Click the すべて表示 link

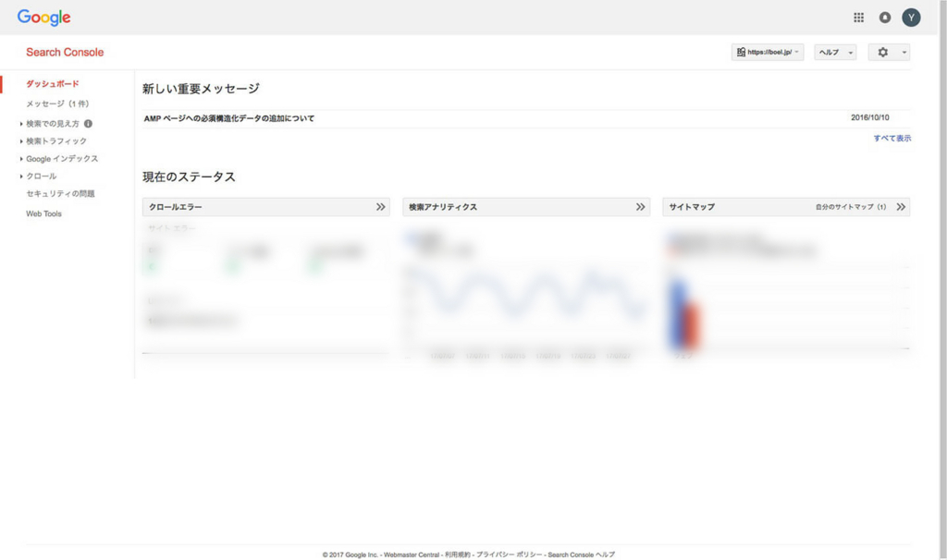point(892,139)
